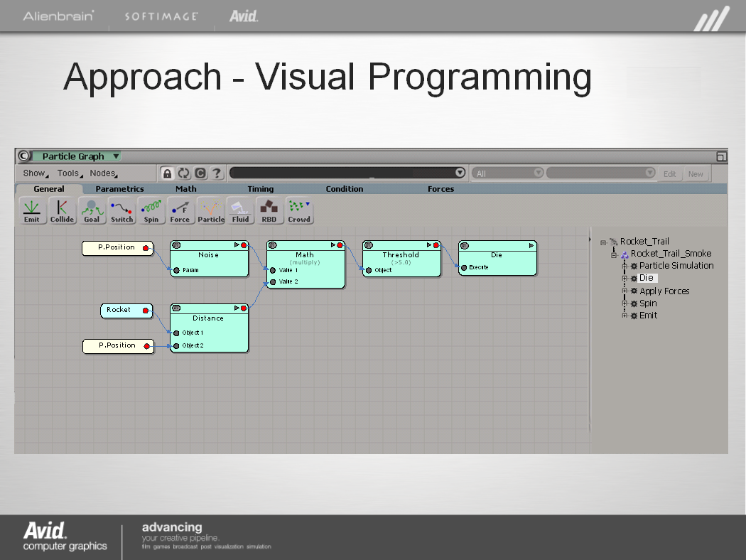The width and height of the screenshot is (746, 560).
Task: Select Apply Forces in the tree
Action: point(664,291)
